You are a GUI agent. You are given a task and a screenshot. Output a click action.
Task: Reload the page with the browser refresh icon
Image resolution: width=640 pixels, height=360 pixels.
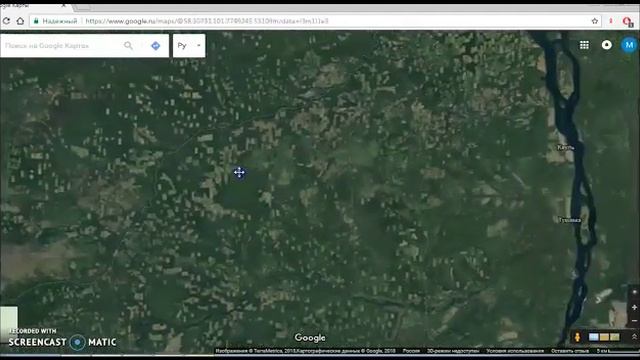pyautogui.click(x=6, y=21)
